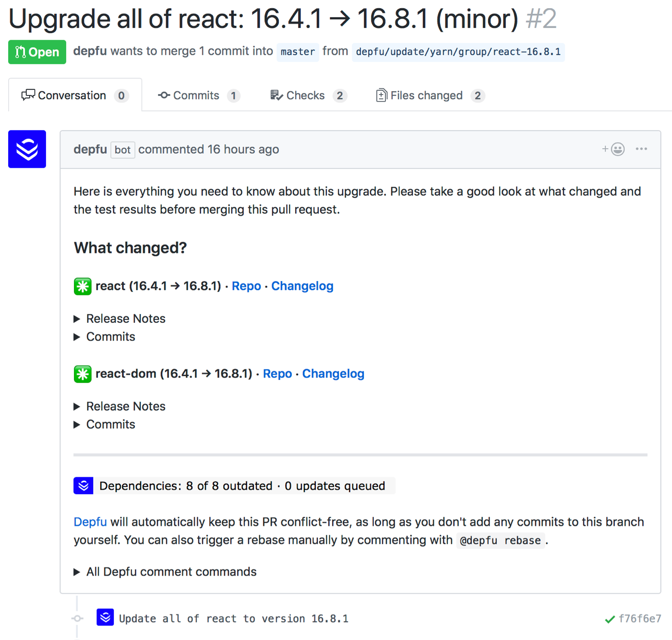Screen dimensions: 672x640
Task: Click the green asterisk icon next to react
Action: coord(83,286)
